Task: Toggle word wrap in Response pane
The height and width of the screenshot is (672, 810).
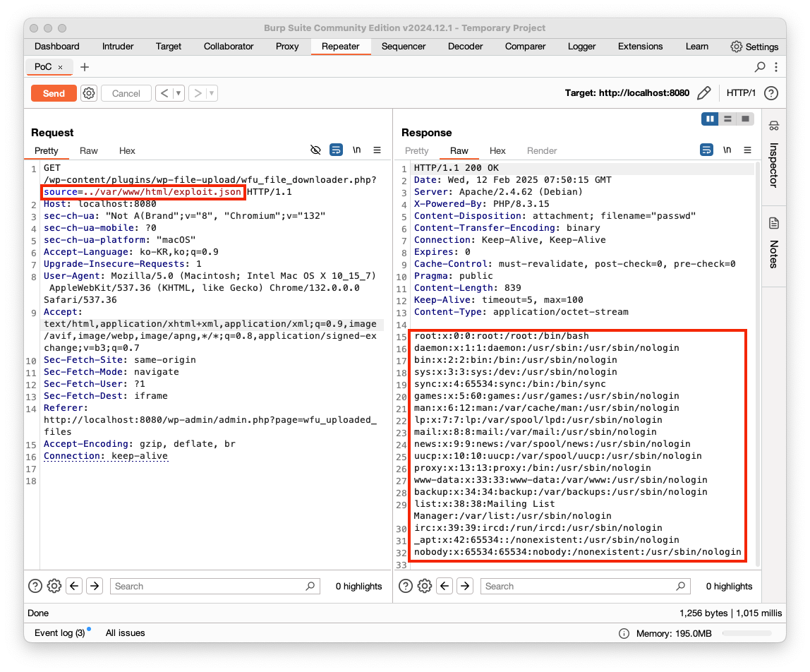Action: [706, 150]
